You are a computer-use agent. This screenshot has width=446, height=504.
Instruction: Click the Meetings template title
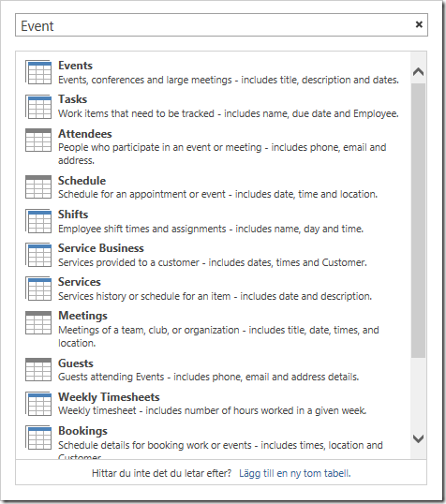click(x=82, y=316)
